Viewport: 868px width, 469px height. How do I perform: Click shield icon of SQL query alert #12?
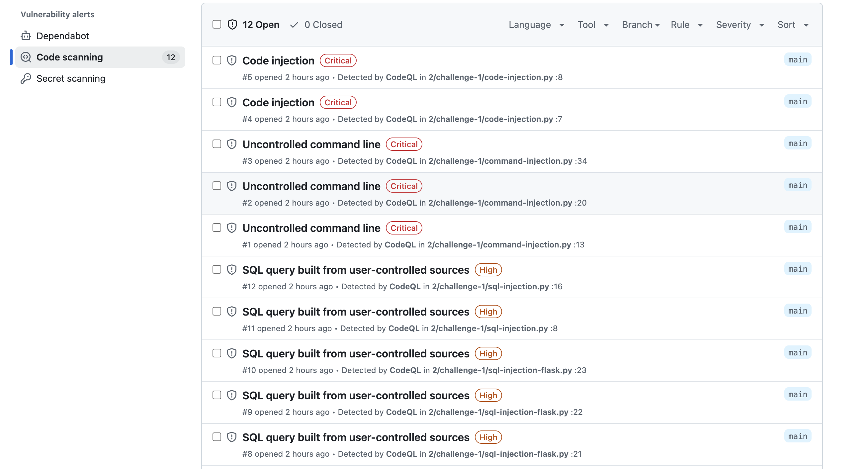click(x=231, y=269)
